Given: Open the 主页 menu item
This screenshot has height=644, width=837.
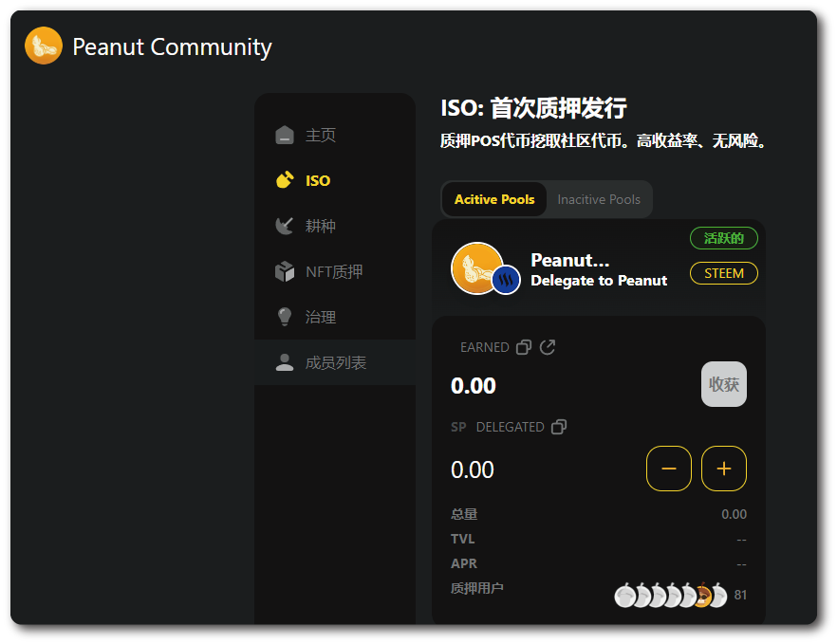Looking at the screenshot, I should click(x=335, y=135).
